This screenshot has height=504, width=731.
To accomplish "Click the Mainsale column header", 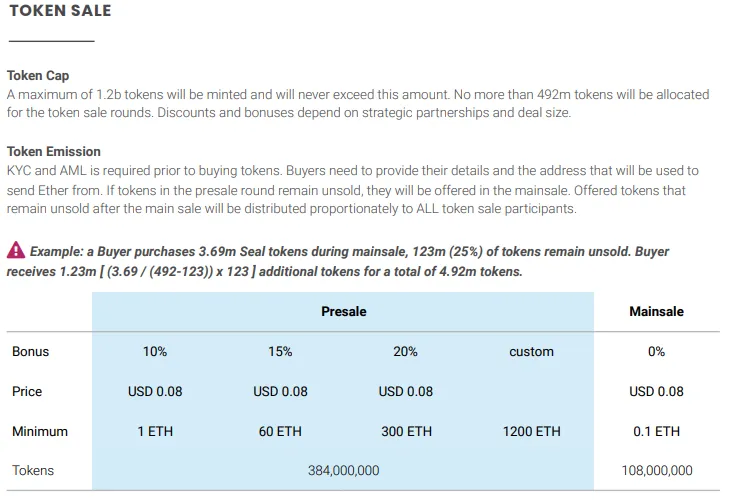I will click(x=656, y=311).
